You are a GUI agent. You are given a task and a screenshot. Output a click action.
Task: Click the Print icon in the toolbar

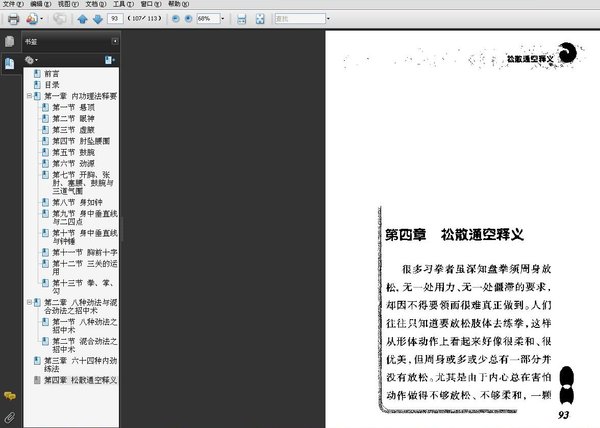coord(13,19)
